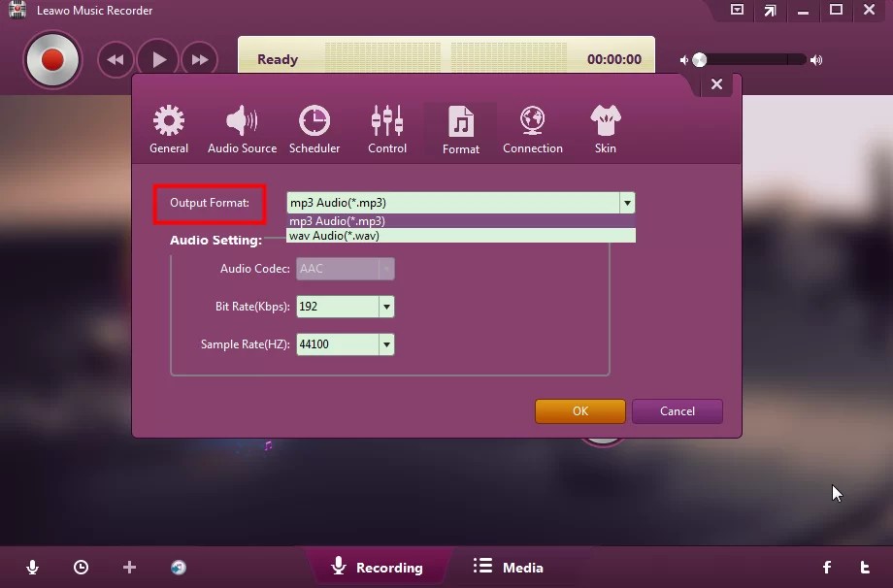Mute using the low volume speaker icon
The width and height of the screenshot is (893, 588).
coord(684,60)
